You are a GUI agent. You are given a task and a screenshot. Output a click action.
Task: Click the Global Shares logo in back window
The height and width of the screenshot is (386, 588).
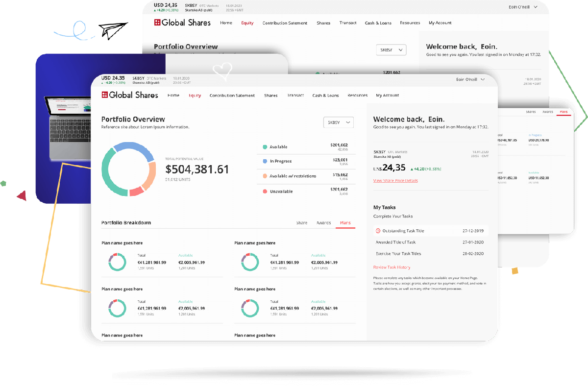(x=182, y=23)
